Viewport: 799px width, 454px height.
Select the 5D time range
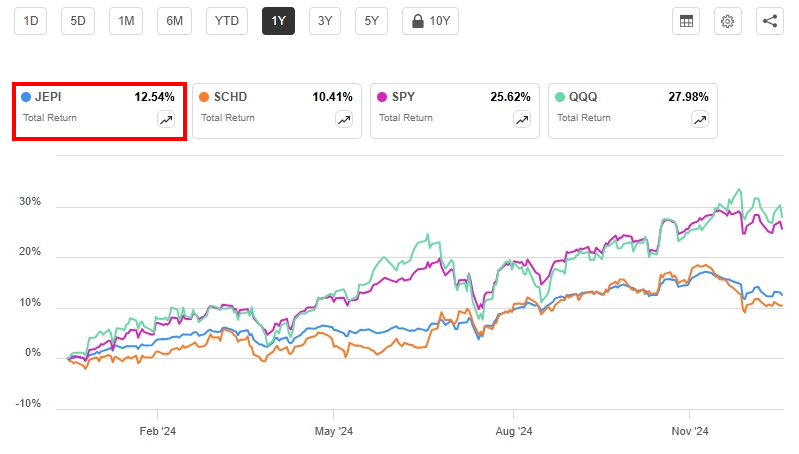77,21
